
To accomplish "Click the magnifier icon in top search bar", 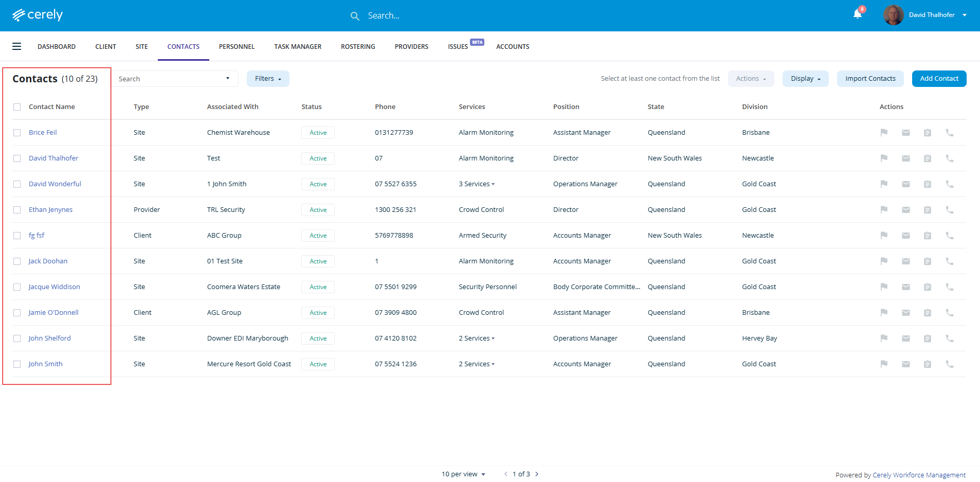I will tap(355, 16).
